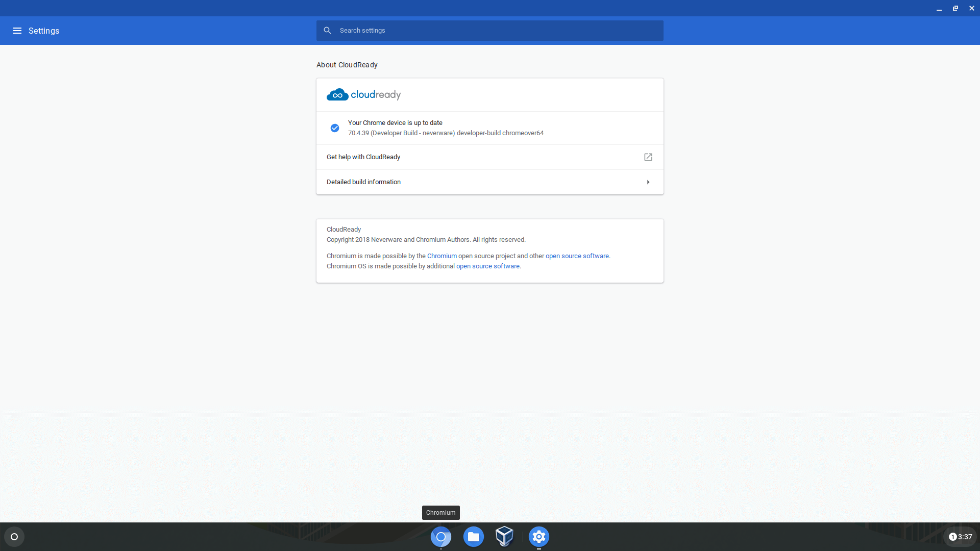This screenshot has height=551, width=980.
Task: Click the external link icon for help
Action: tap(648, 157)
